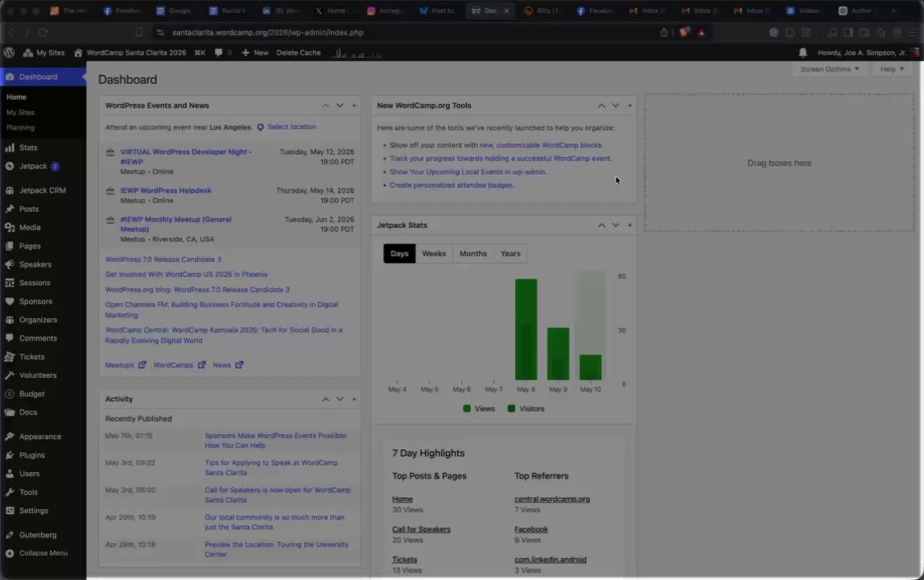
Task: Click the New content button
Action: (254, 52)
